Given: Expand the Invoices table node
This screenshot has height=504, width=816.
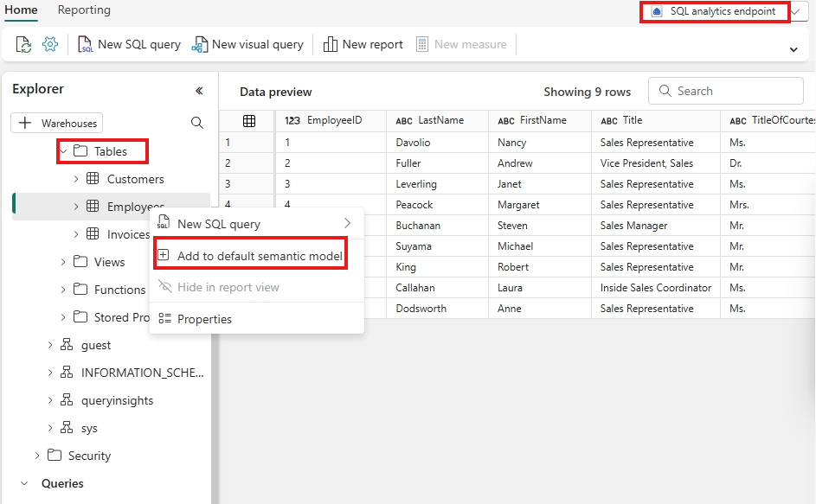Looking at the screenshot, I should [x=76, y=234].
